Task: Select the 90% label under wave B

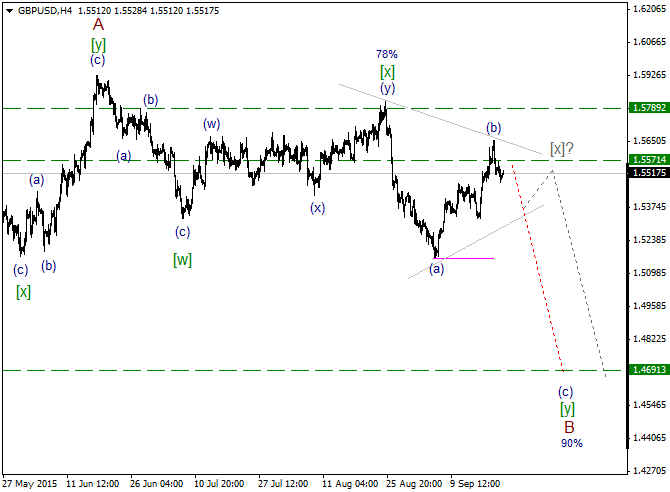Action: click(x=572, y=443)
